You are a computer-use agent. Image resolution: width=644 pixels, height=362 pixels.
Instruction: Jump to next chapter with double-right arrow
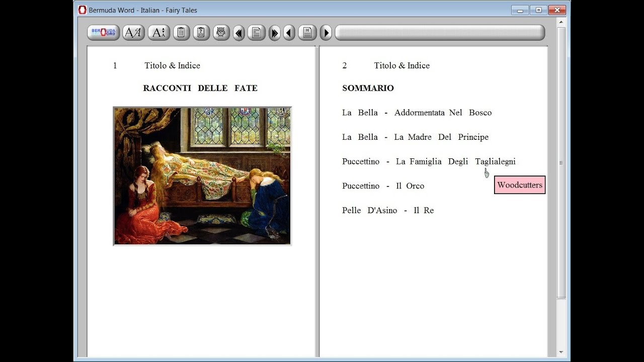tap(274, 33)
